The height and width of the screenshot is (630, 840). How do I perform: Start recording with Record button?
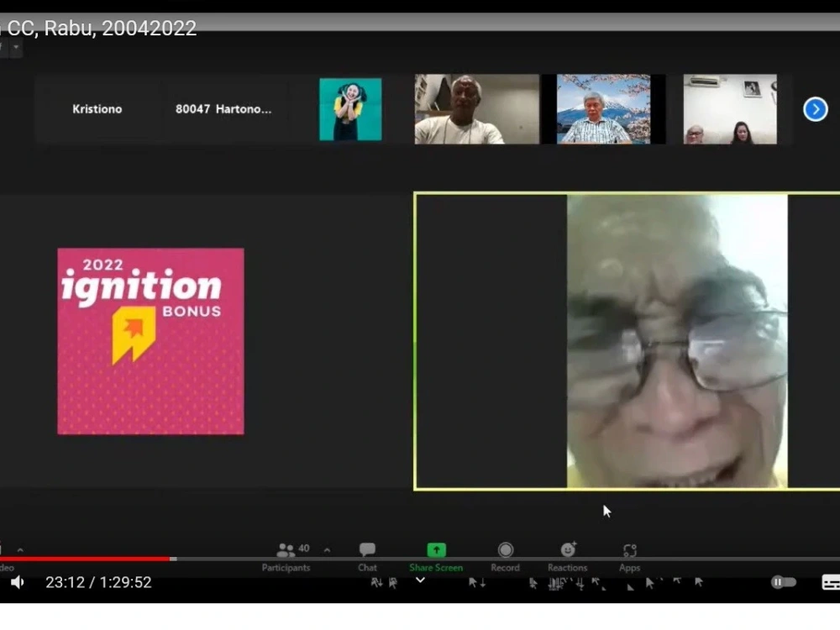[505, 557]
